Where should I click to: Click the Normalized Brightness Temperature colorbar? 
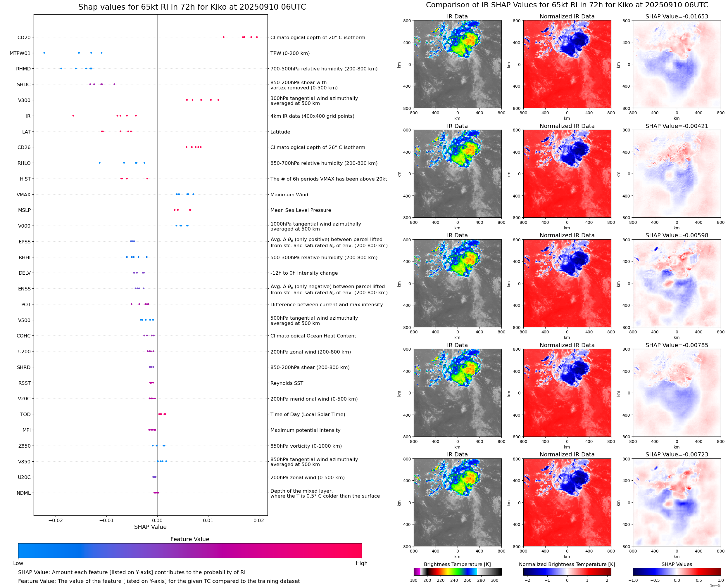click(x=567, y=572)
